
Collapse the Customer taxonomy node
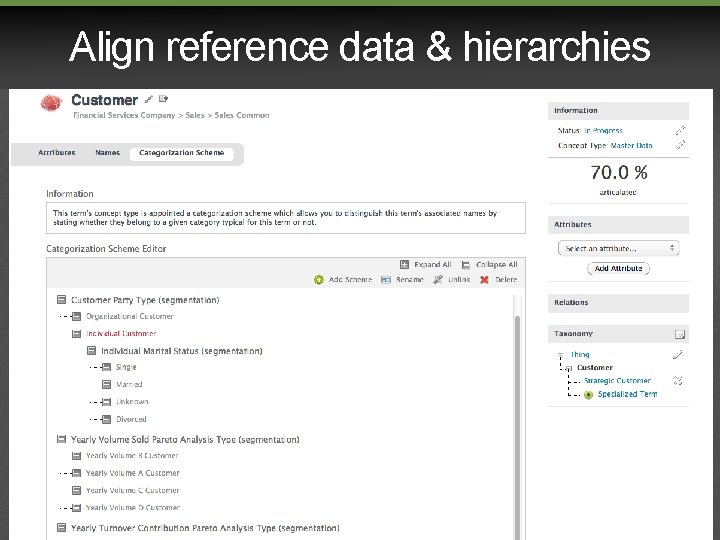click(x=569, y=368)
